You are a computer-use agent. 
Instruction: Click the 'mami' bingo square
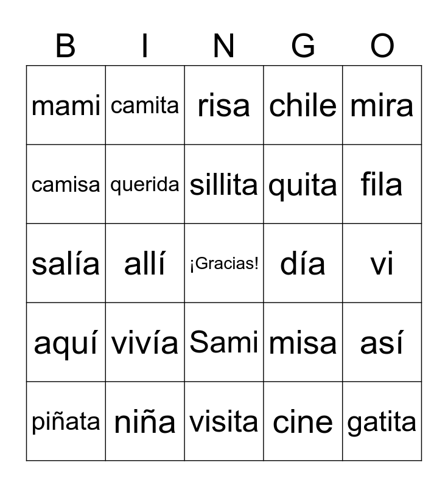coord(66,105)
